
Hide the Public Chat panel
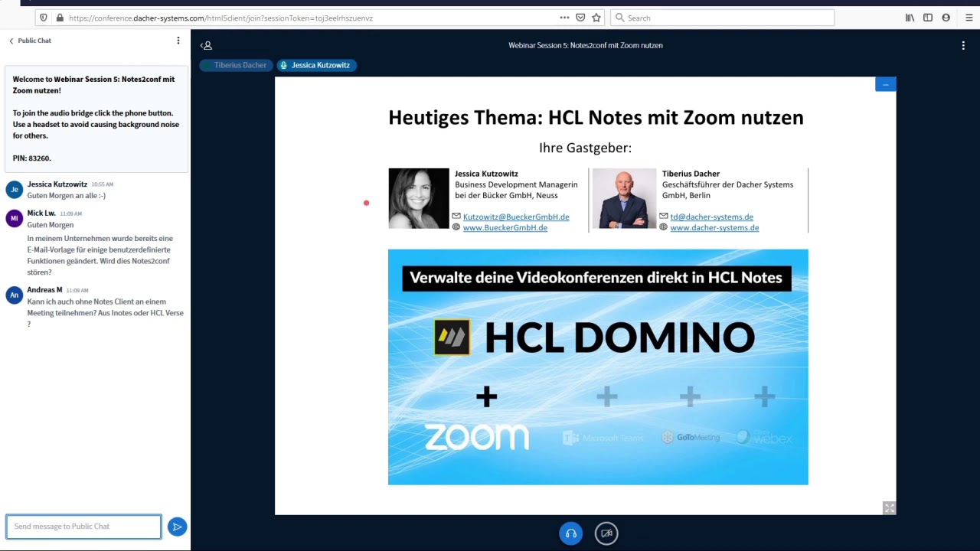(x=30, y=41)
